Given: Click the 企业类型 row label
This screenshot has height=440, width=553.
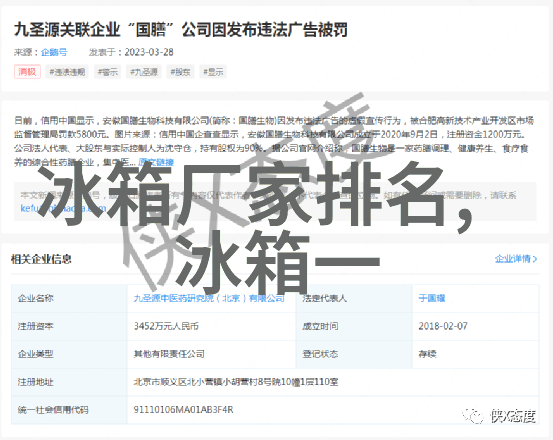Looking at the screenshot, I should coord(36,354).
